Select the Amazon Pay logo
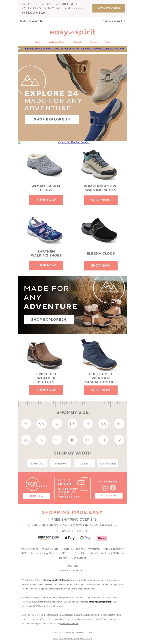The height and width of the screenshot is (644, 145). [x=48, y=538]
